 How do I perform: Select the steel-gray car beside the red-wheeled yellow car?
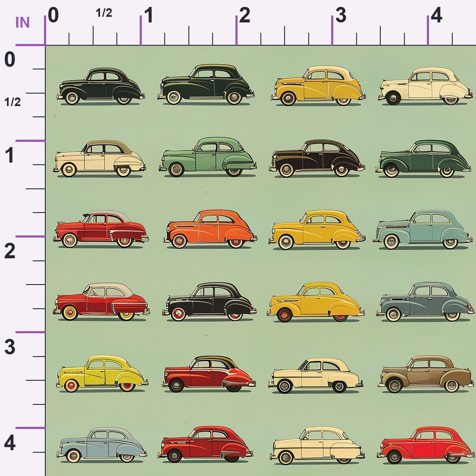pos(425,302)
